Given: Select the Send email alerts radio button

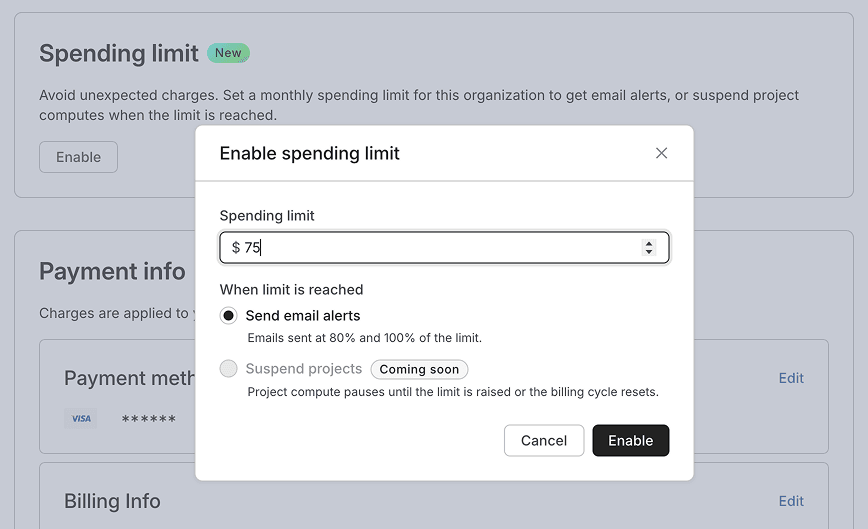Looking at the screenshot, I should 229,316.
